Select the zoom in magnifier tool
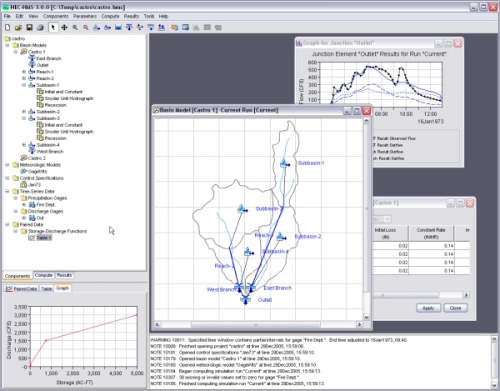500x391 pixels. tap(75, 27)
